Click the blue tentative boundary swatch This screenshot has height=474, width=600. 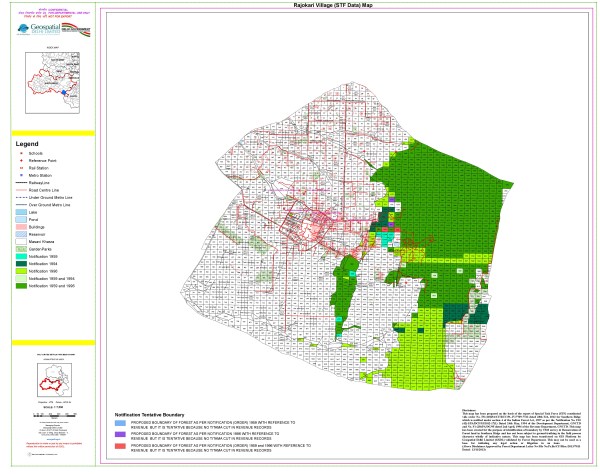point(120,423)
